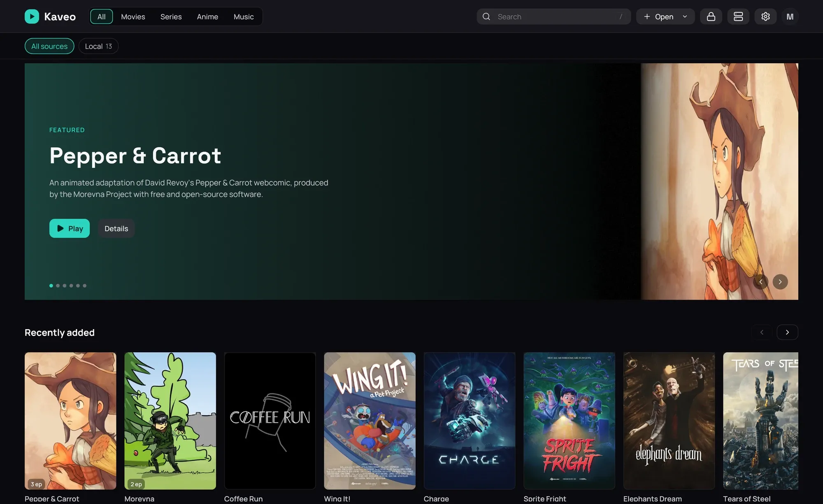
Task: Click the featured hero artwork image
Action: (719, 181)
